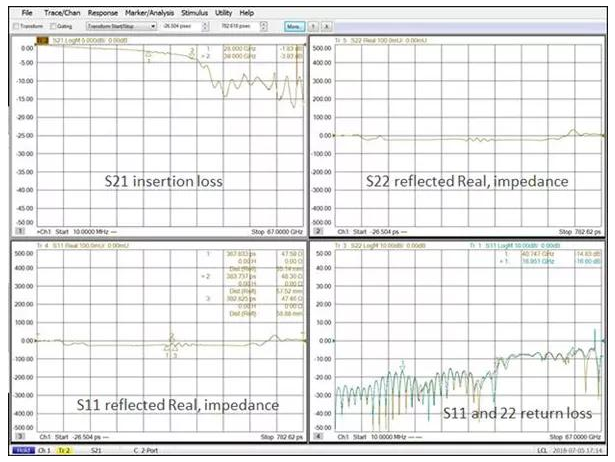The height and width of the screenshot is (462, 615).
Task: Click the Tr 3 S22 LogM trace title
Action: point(380,246)
